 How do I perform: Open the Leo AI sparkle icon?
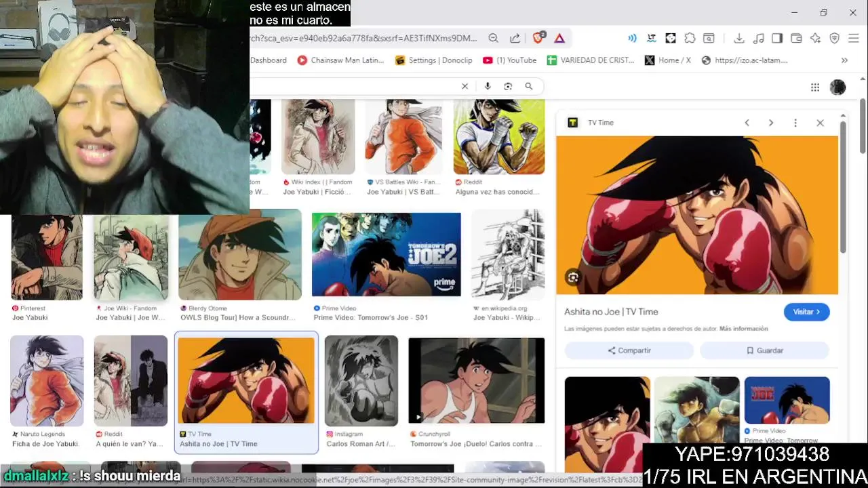point(815,39)
